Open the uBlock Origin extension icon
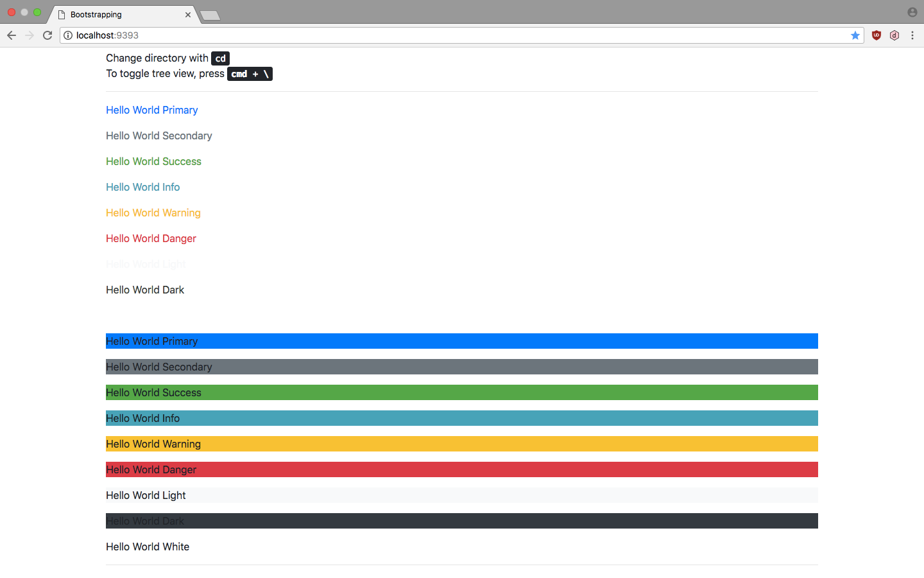924x578 pixels. (877, 35)
